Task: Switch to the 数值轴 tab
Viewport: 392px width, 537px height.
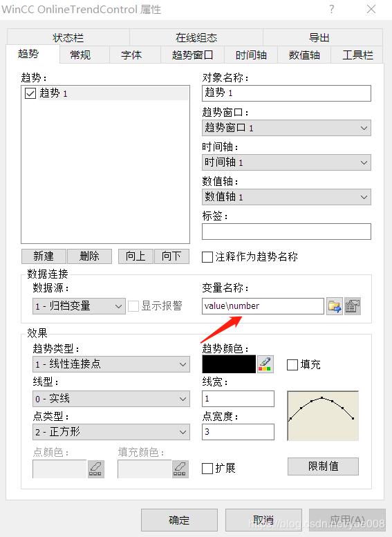Action: tap(304, 55)
